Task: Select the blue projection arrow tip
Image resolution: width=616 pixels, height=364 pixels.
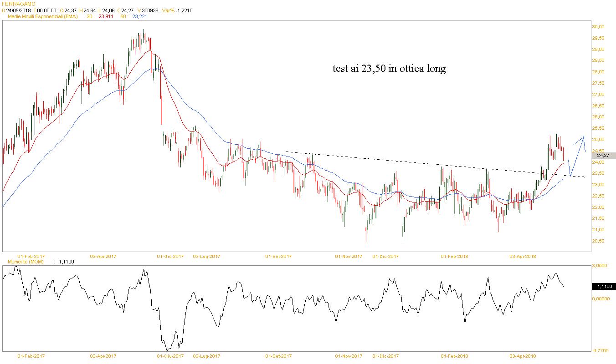Action: click(583, 137)
